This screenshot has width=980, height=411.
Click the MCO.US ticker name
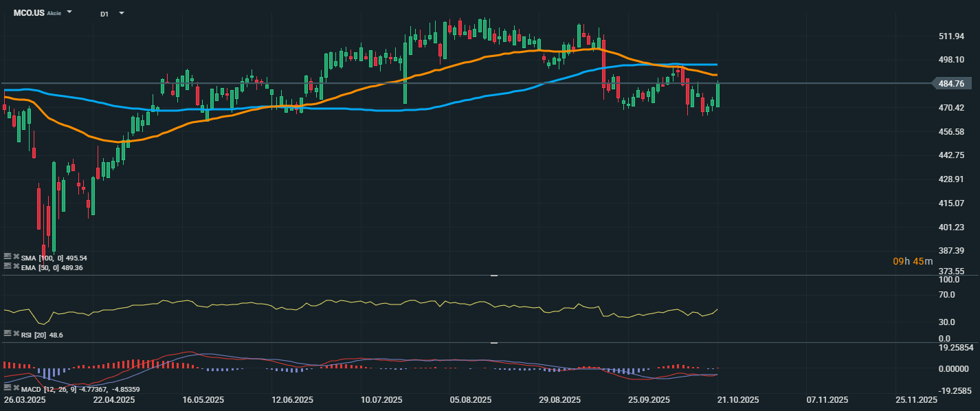[28, 13]
